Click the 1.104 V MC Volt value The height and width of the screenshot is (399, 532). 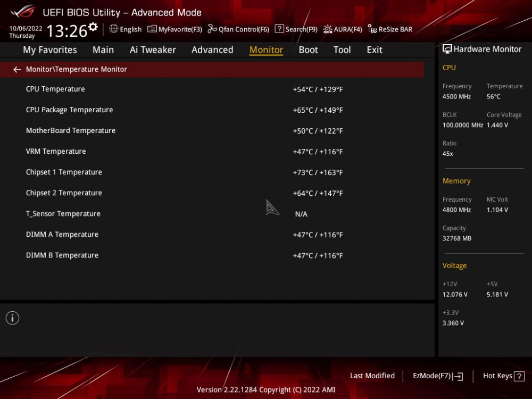[497, 210]
